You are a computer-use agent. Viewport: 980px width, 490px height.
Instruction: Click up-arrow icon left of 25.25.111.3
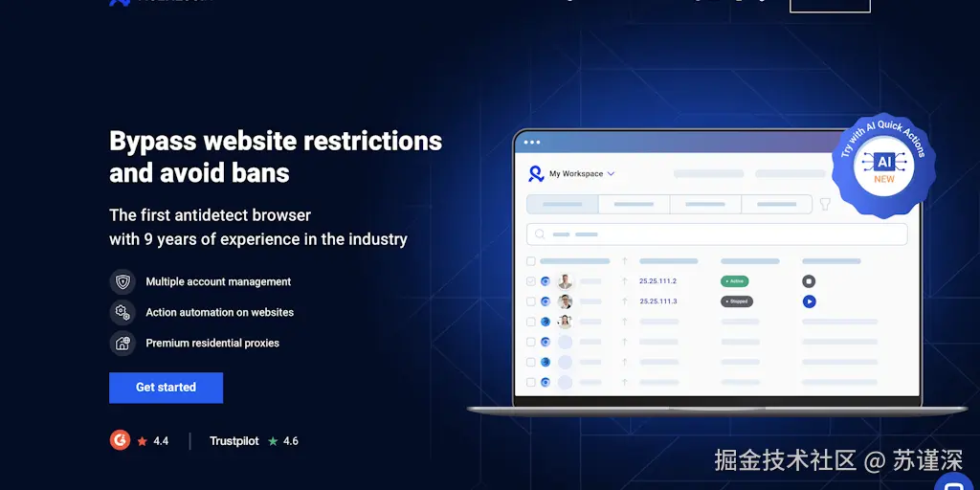click(x=624, y=301)
